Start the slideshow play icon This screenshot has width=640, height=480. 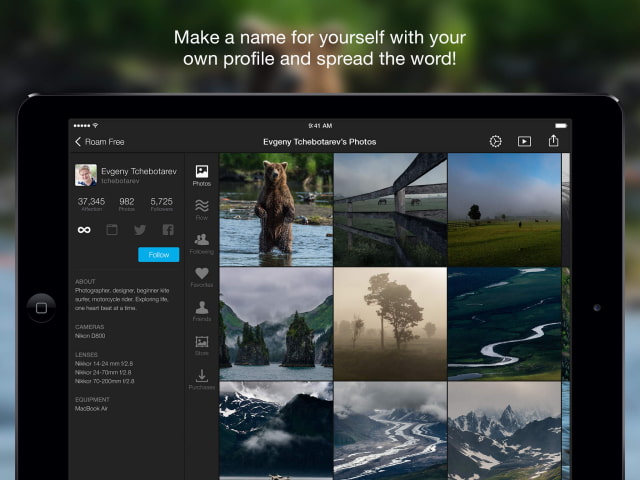524,141
